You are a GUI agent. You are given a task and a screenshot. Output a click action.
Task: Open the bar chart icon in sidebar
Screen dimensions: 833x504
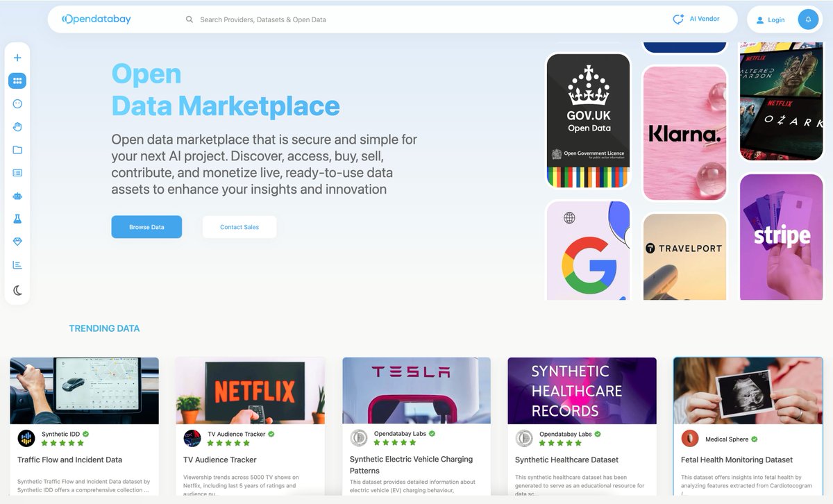pyautogui.click(x=17, y=264)
